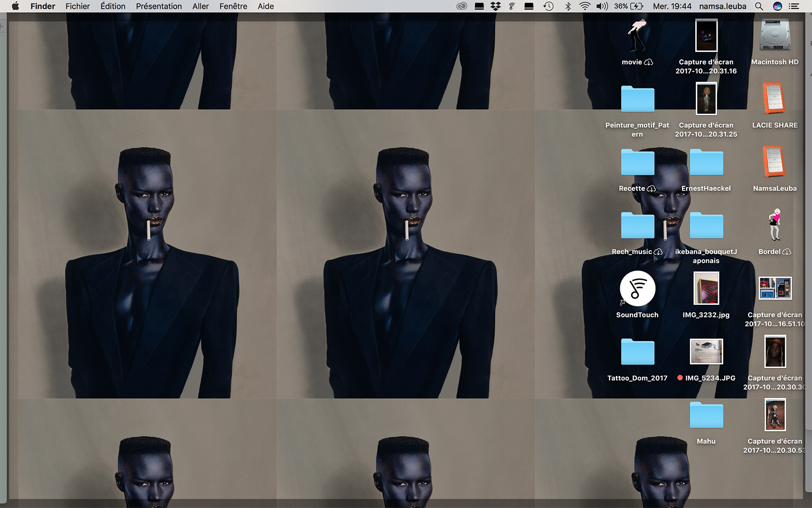Activate Siri from the menu bar

pyautogui.click(x=777, y=6)
